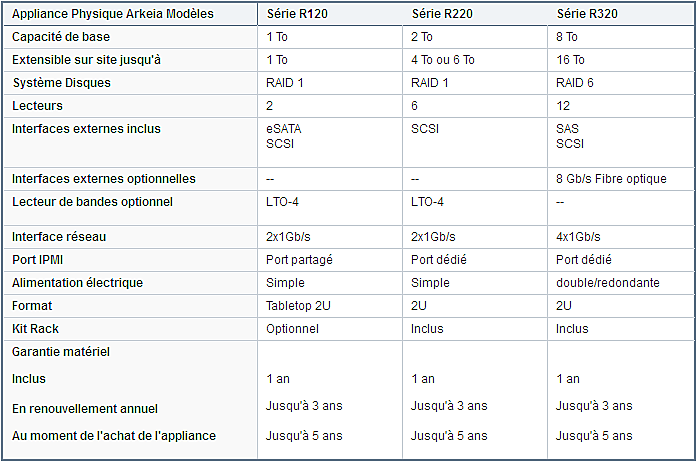Click the 'Système Disques' row label

click(62, 83)
